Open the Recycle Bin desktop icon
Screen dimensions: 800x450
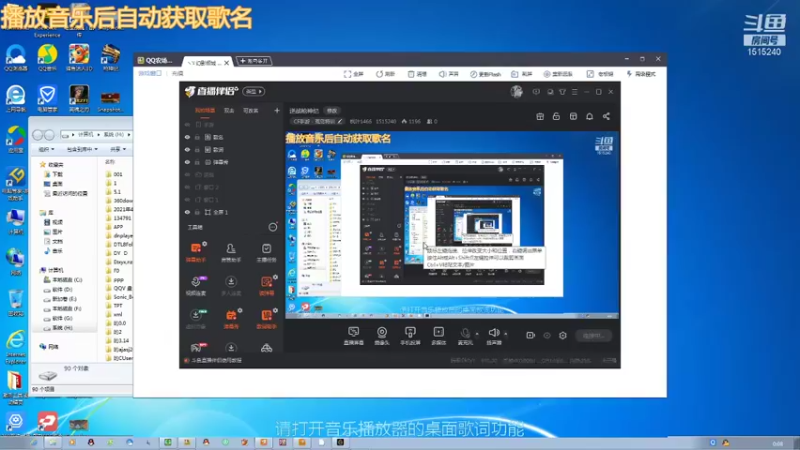[15, 304]
